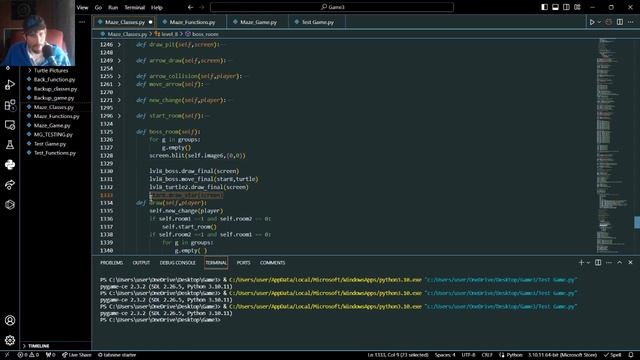Viewport: 640px width, 360px height.
Task: Open the Accounts icon
Action: click(x=10, y=320)
